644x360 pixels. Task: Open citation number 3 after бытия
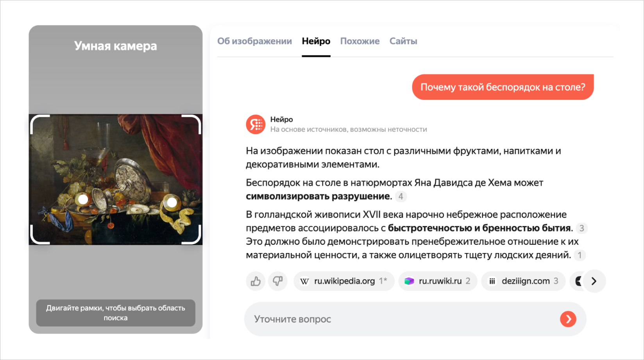(581, 228)
